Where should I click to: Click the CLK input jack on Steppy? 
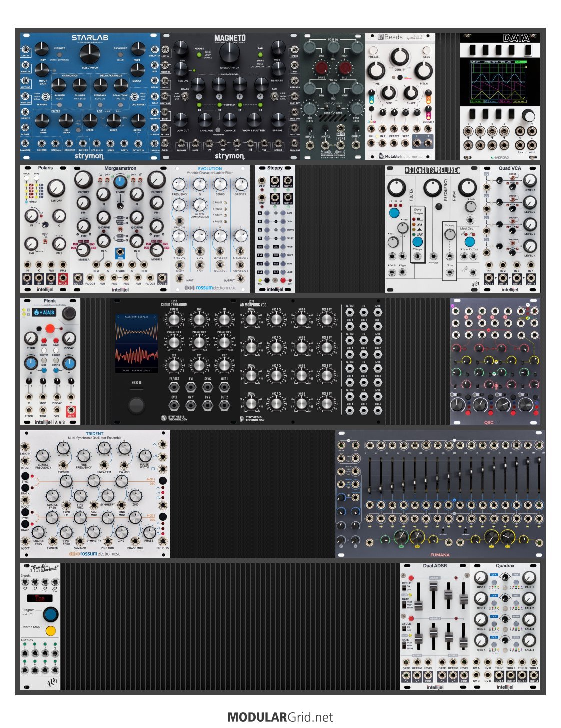(x=262, y=180)
